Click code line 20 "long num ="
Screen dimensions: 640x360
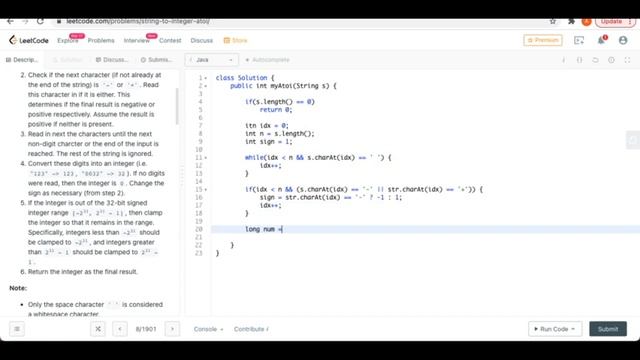[x=264, y=229]
